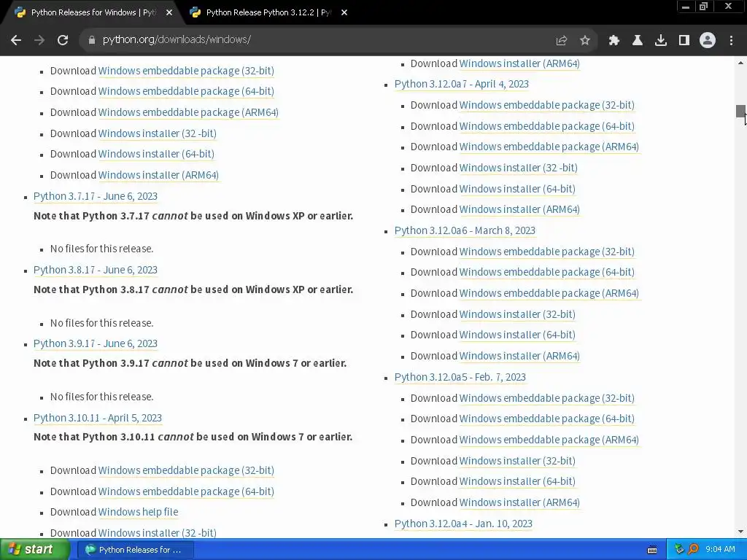This screenshot has width=747, height=560.
Task: Open Python 3.12.0a7 - April 4, 2023 link
Action: [462, 85]
